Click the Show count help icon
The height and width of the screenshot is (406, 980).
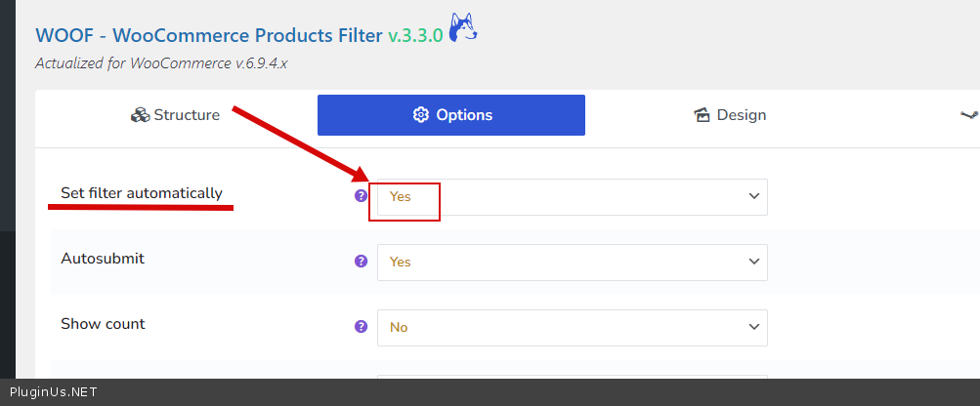tap(361, 327)
